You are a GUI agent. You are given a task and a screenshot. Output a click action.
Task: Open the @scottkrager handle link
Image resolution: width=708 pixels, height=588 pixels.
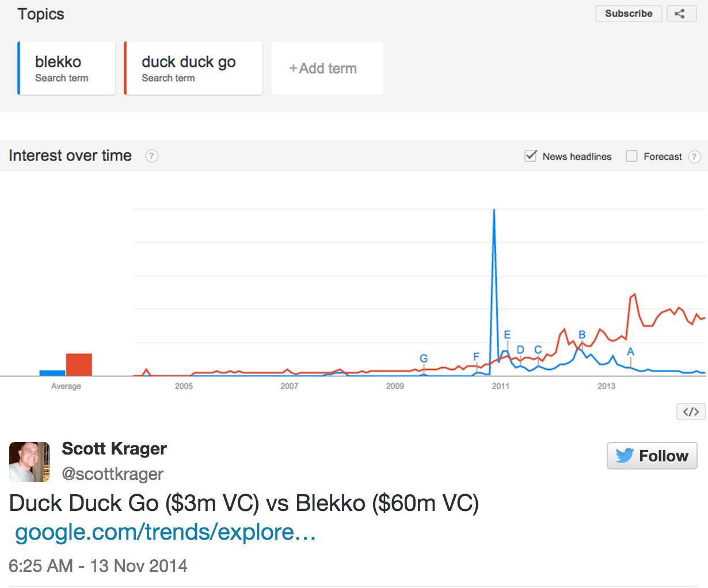[x=113, y=474]
